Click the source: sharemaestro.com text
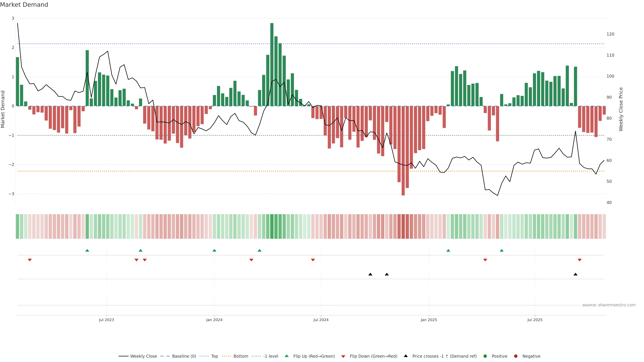The height and width of the screenshot is (362, 644). click(609, 305)
